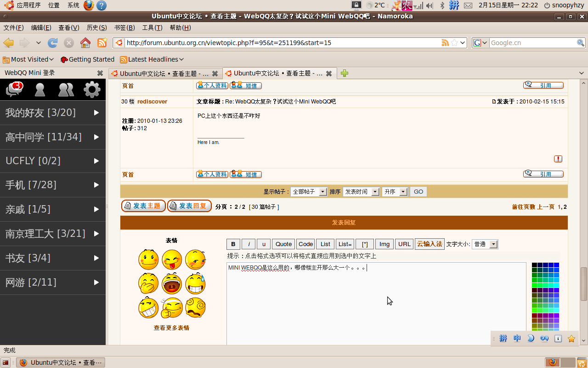
Task: Click the RSS feed toolbar icon
Action: coord(102,43)
